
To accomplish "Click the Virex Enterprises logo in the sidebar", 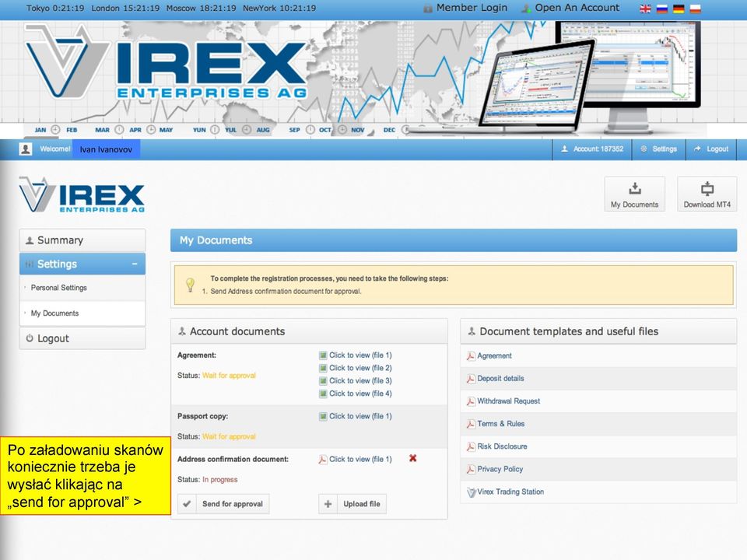I will [82, 194].
